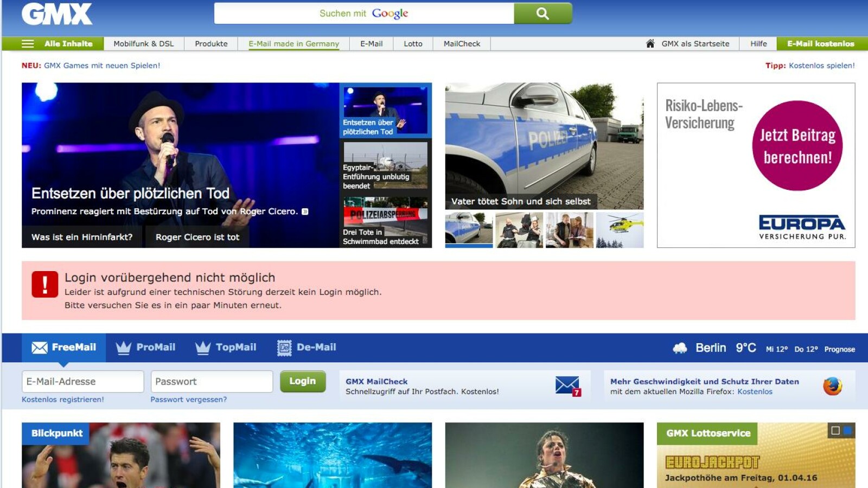Image resolution: width=868 pixels, height=488 pixels.
Task: Click the Berlin weather location
Action: (711, 348)
